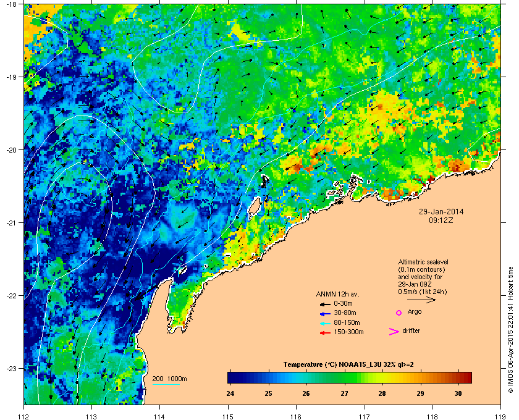The height and width of the screenshot is (420, 519).
Task: Click the longitude axis label 112
Action: (x=24, y=416)
